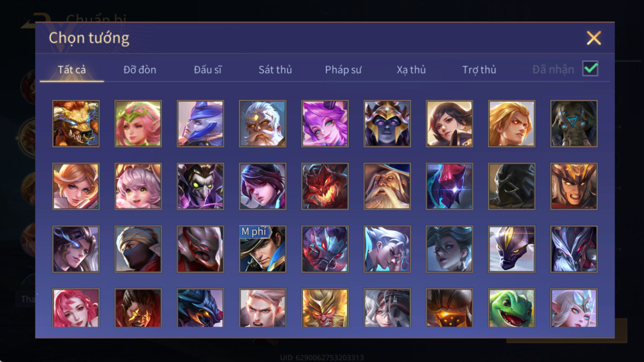Select the pink-haired girl with green crown
Image resolution: width=644 pixels, height=362 pixels.
138,124
